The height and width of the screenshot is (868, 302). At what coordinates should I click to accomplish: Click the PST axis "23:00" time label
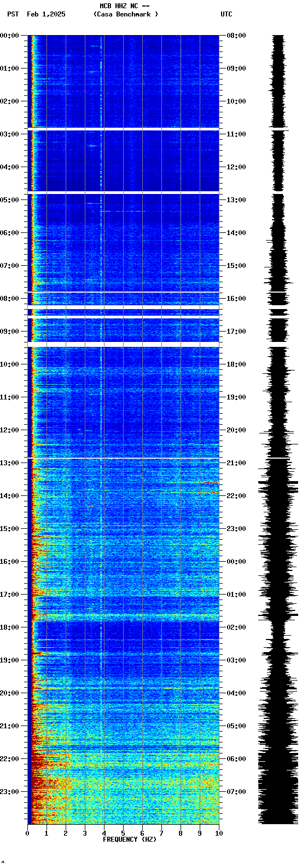(9, 792)
